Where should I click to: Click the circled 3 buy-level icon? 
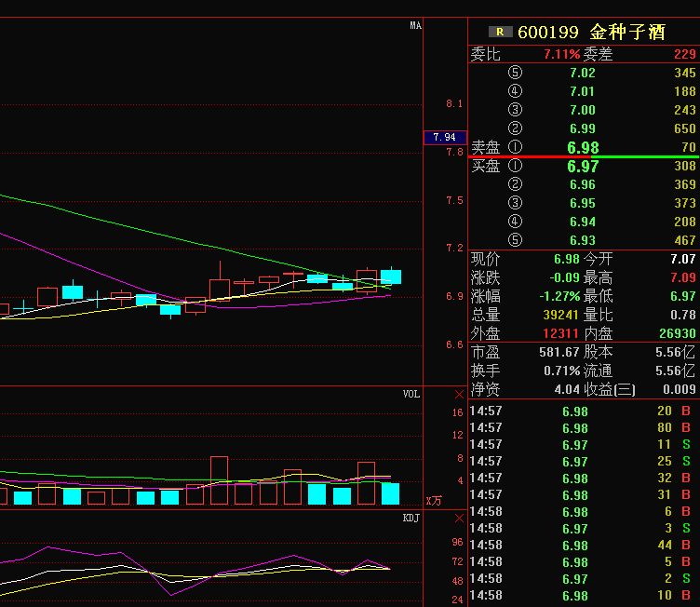515,203
